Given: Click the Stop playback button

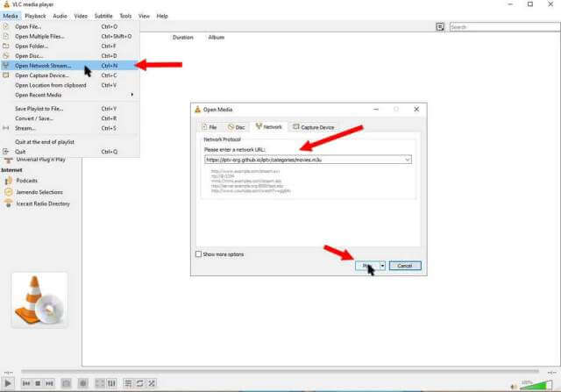Looking at the screenshot, I should click(x=38, y=383).
